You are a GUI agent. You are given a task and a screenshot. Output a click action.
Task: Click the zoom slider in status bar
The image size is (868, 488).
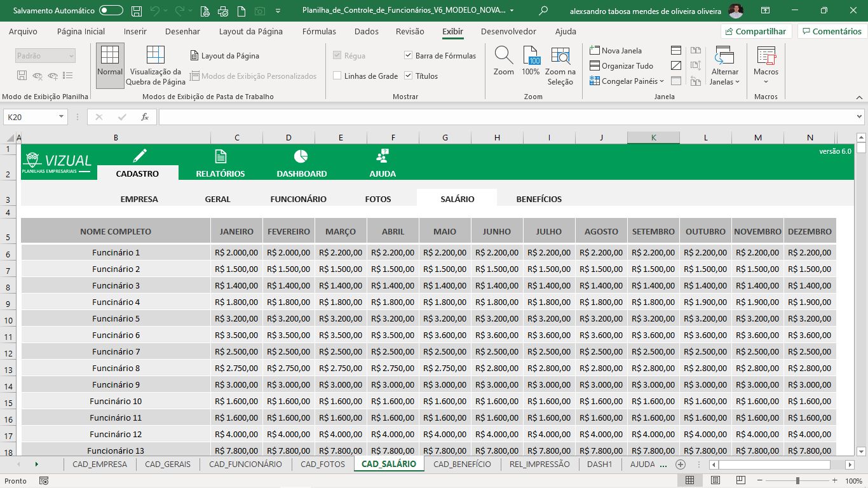click(x=797, y=481)
